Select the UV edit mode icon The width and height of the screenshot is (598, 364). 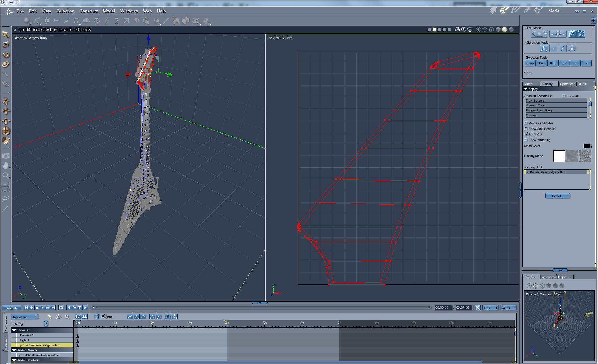(577, 34)
